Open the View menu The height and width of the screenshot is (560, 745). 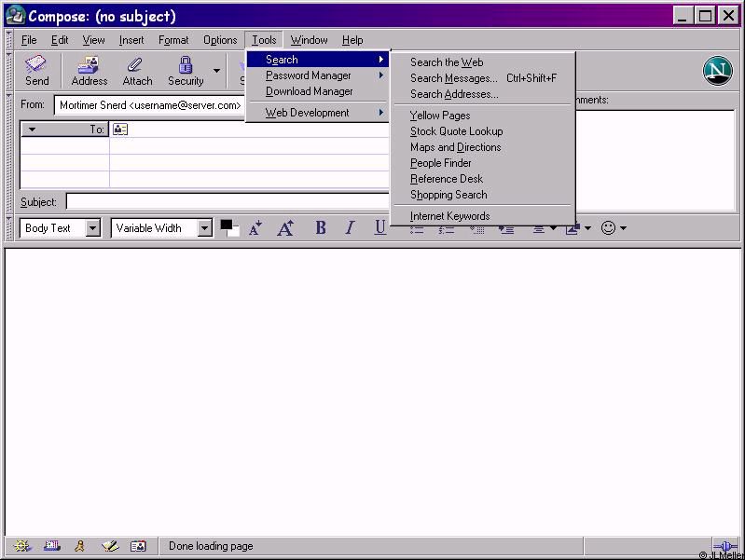(x=93, y=40)
